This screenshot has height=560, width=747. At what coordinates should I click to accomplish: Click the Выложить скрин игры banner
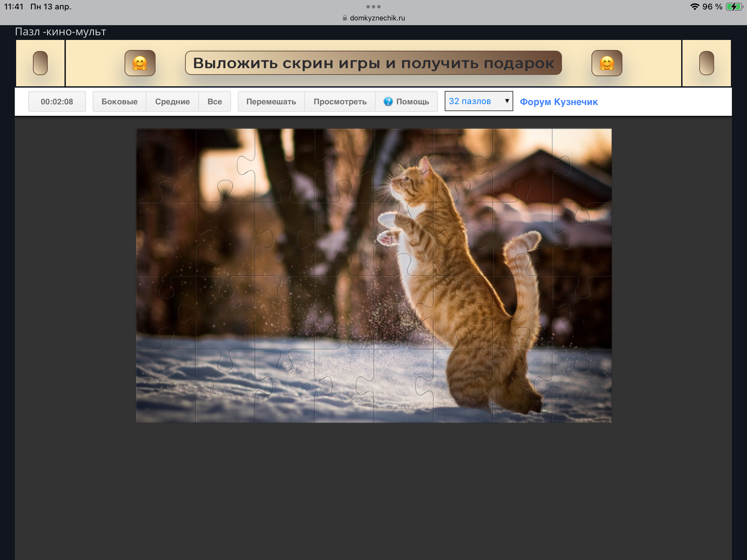click(373, 63)
